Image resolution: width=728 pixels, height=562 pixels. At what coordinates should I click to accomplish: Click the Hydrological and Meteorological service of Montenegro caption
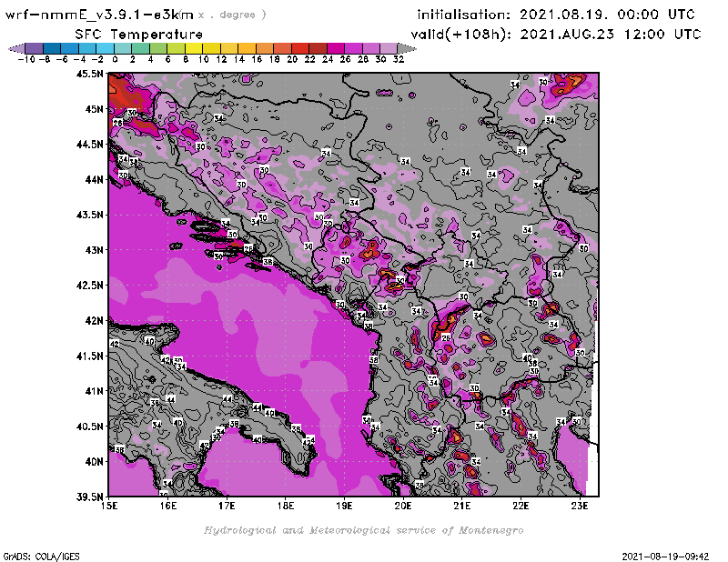(363, 530)
